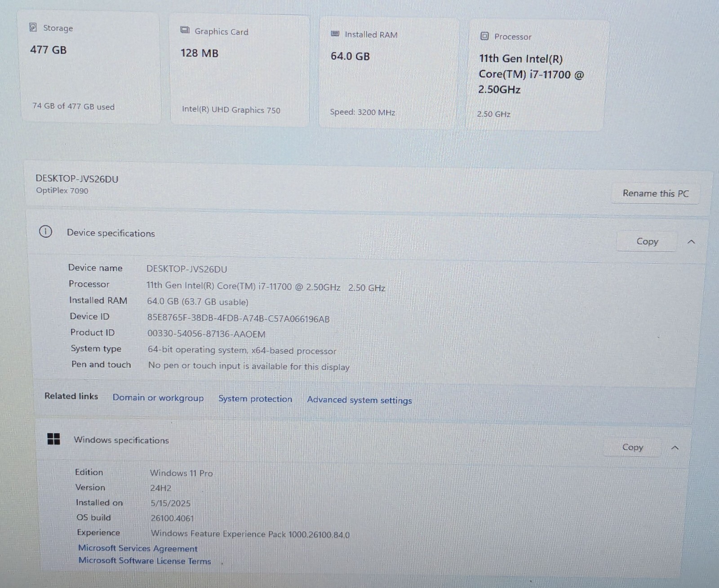Select the Device name value DESKTOP-JVS26DU
Screen dimensions: 719x588
point(187,269)
